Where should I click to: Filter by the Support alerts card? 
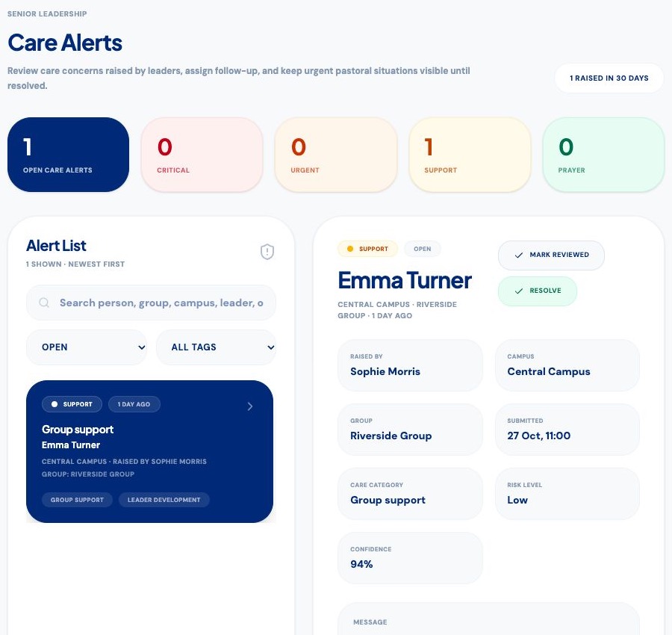[470, 155]
